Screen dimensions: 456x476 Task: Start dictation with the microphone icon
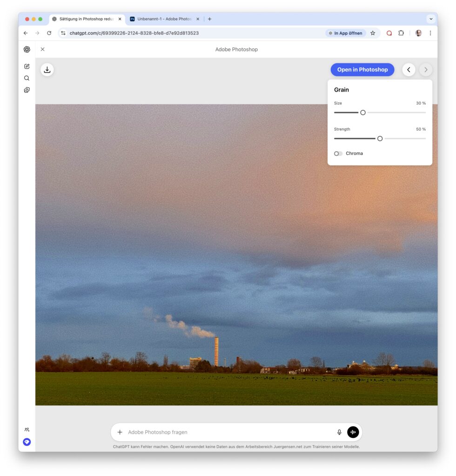coord(339,432)
